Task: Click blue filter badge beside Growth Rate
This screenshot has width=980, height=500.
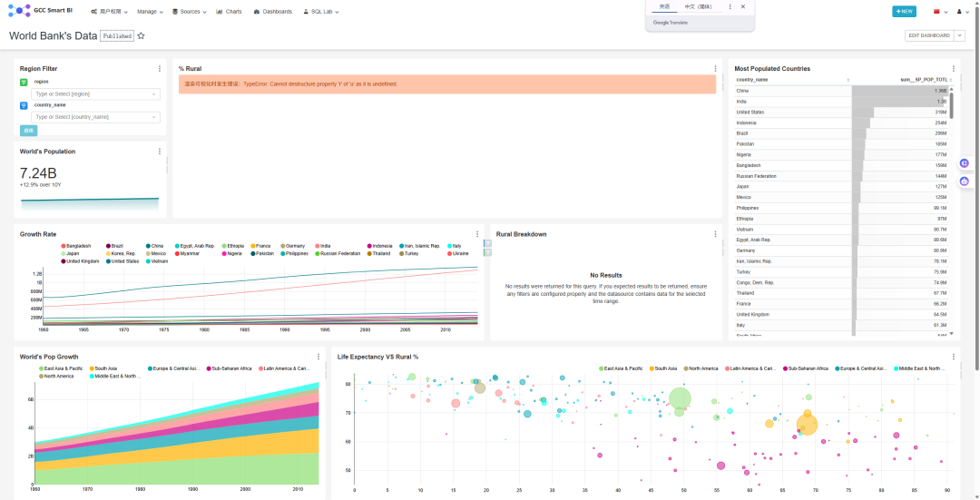Action: (488, 244)
